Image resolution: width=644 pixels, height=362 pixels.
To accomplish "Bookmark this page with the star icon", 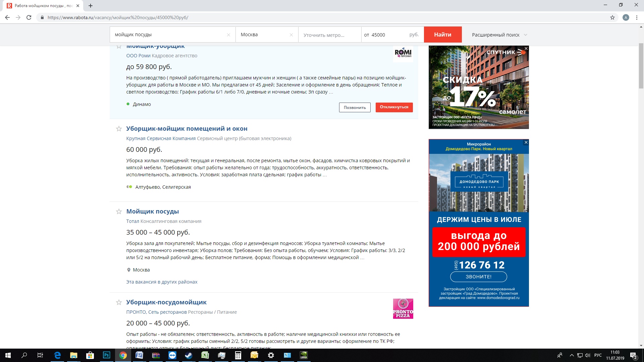I will pos(612,17).
